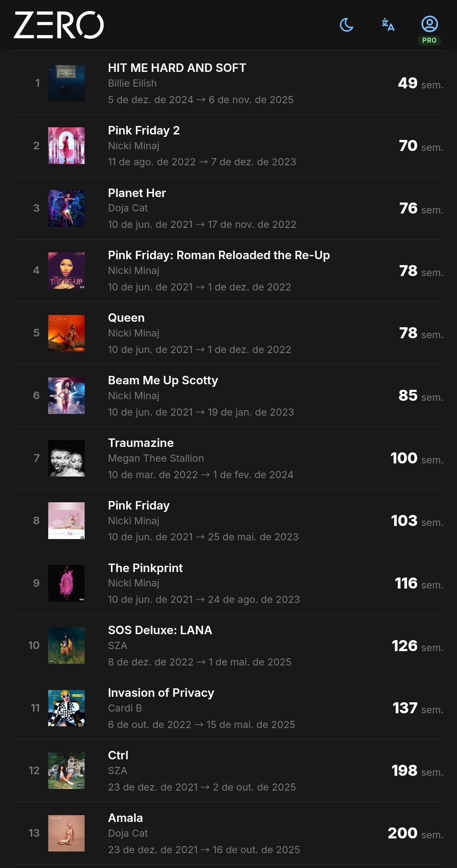The image size is (457, 868).
Task: Click the green PRO badge
Action: (x=429, y=40)
